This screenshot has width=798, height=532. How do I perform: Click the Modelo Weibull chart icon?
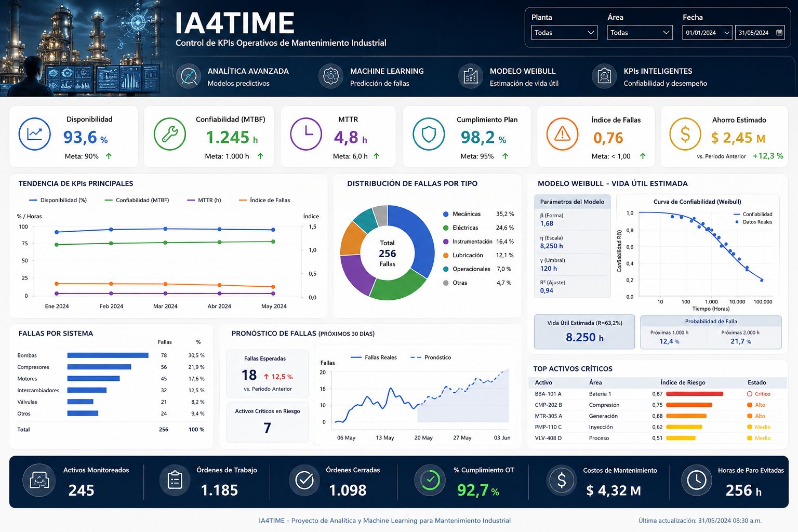[471, 76]
